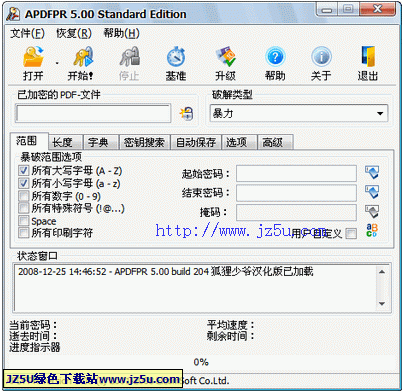The height and width of the screenshot is (391, 406).
Task: Open the 帮助(H) menu
Action: point(121,33)
